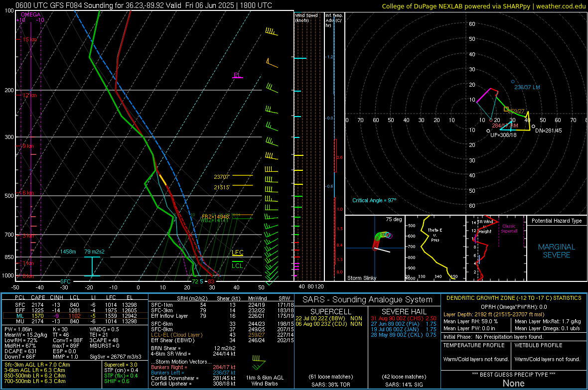Click the DCAPE = 631 value
Viewport: 588px width, 390px height.
[20, 351]
